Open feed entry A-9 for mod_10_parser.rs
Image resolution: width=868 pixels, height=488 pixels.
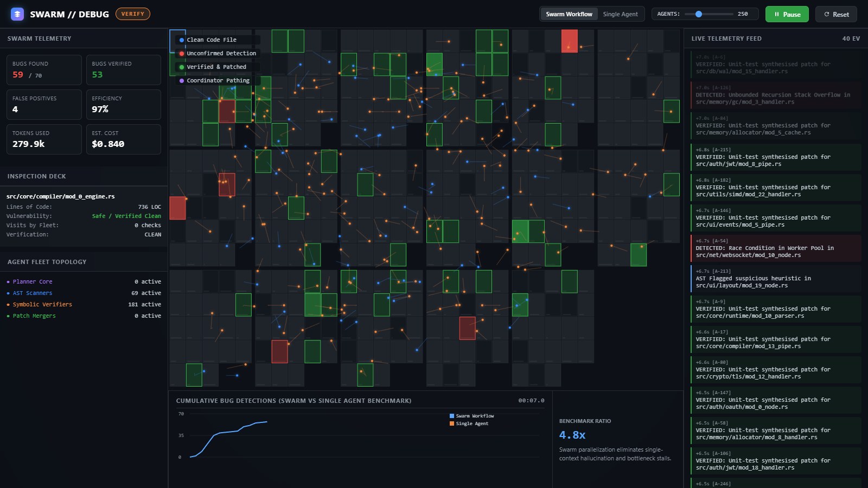(776, 309)
